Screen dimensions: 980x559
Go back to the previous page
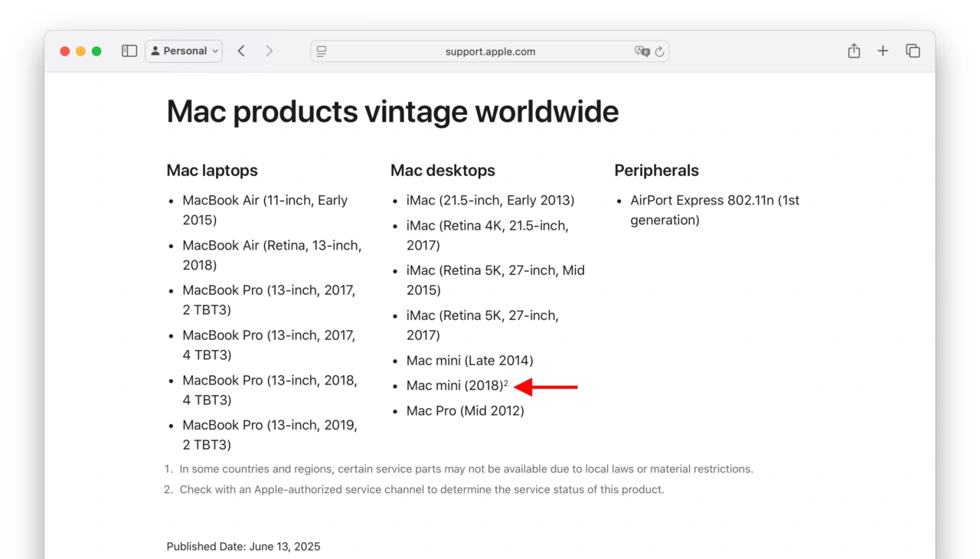[x=241, y=51]
